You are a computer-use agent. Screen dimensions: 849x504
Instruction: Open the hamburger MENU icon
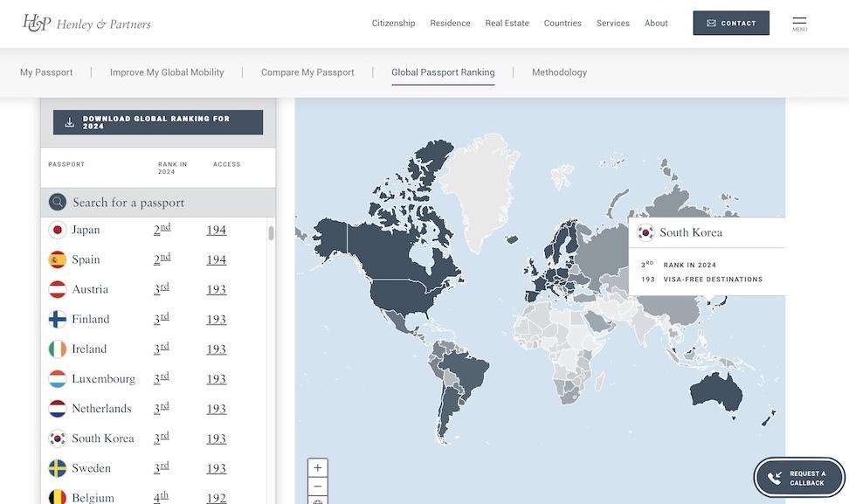click(799, 24)
